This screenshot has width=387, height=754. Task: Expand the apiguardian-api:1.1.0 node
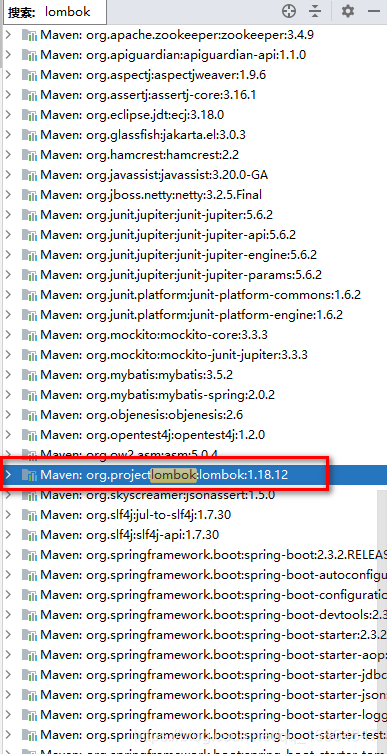(x=8, y=55)
